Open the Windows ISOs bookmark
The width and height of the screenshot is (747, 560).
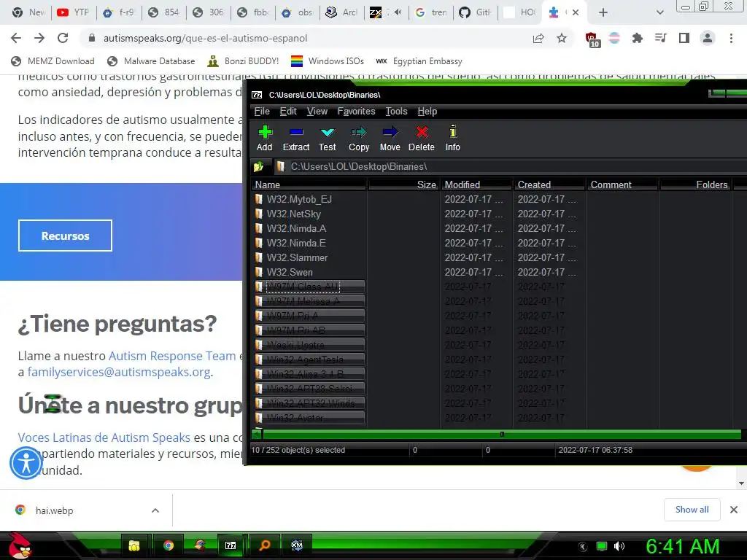click(x=328, y=61)
